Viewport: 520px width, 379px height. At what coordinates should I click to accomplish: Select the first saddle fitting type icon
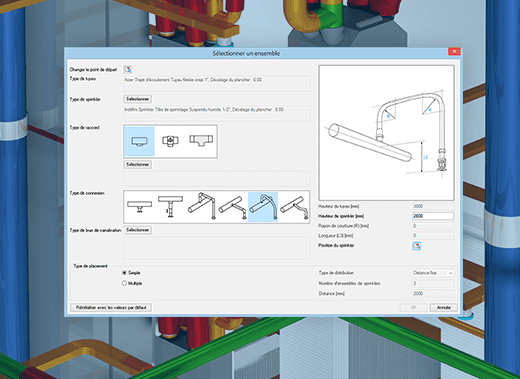(x=139, y=141)
